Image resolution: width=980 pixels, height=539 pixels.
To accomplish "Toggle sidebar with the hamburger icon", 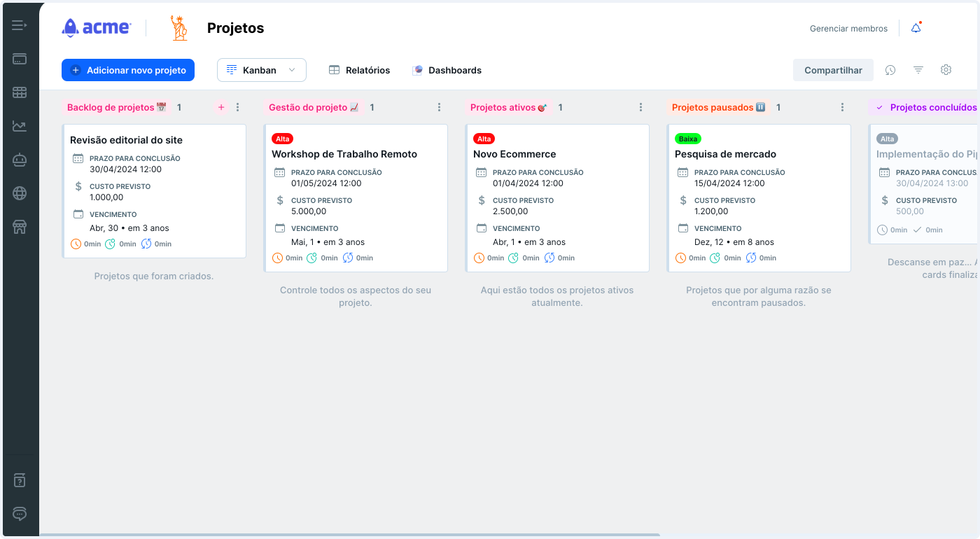I will pyautogui.click(x=20, y=24).
